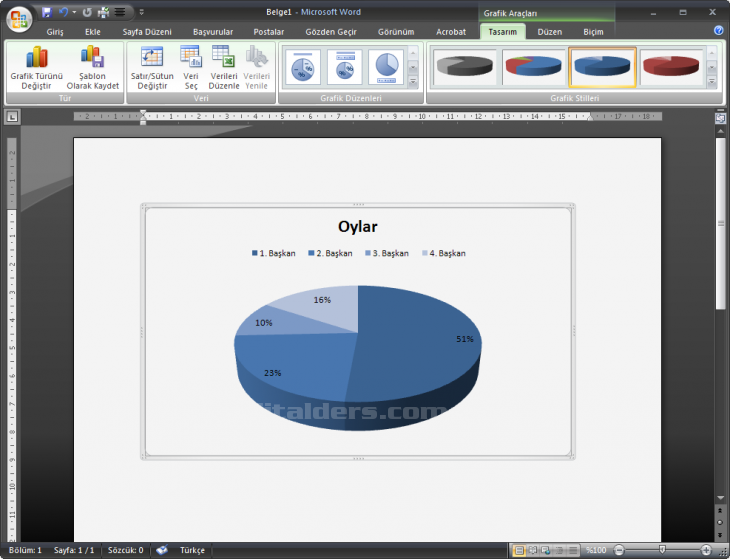Viewport: 730px width, 559px height.
Task: Select legend entry 4. Başkan
Action: [444, 253]
